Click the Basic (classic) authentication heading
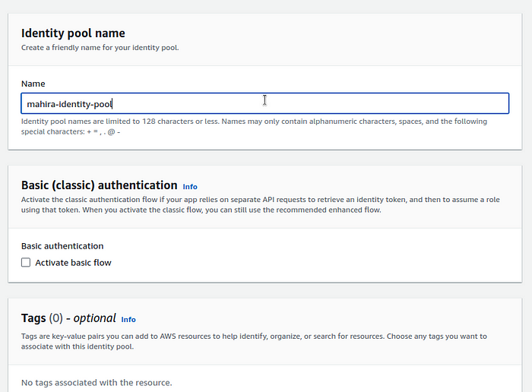 99,185
